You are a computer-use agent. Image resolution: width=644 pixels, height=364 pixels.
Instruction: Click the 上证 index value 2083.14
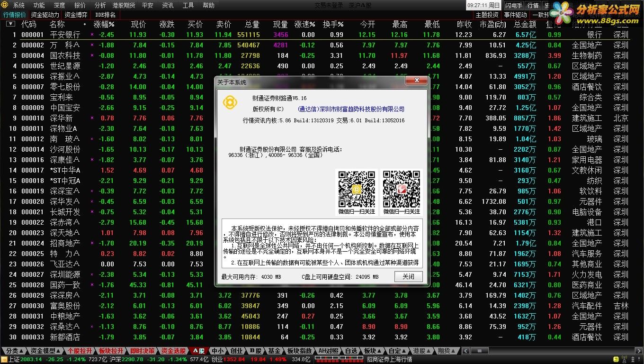coord(32,360)
